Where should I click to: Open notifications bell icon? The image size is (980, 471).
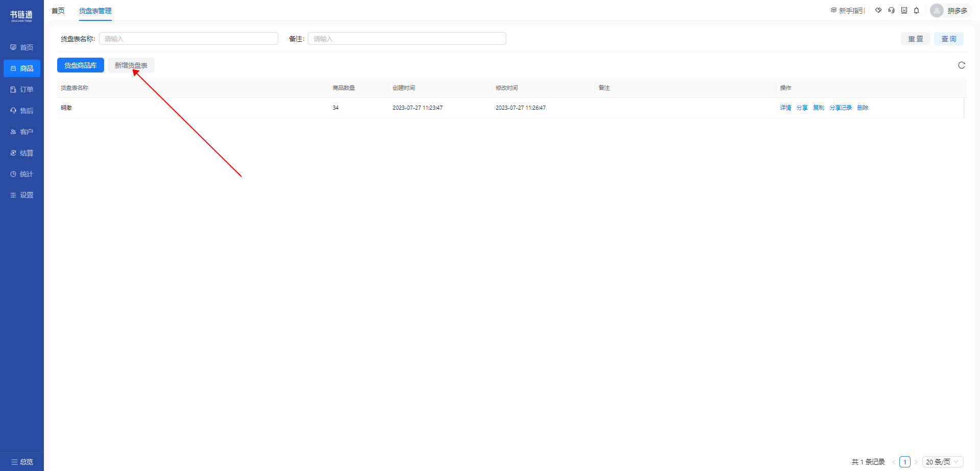click(x=917, y=10)
